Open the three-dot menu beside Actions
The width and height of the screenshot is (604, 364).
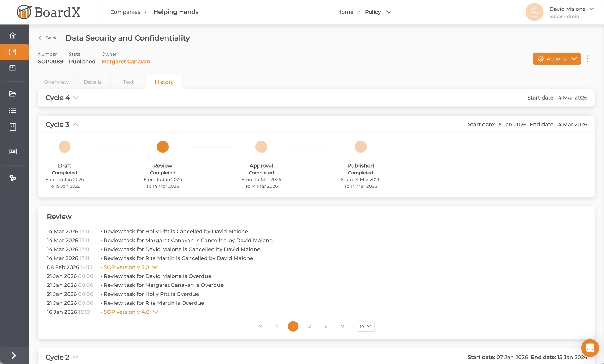coord(587,59)
